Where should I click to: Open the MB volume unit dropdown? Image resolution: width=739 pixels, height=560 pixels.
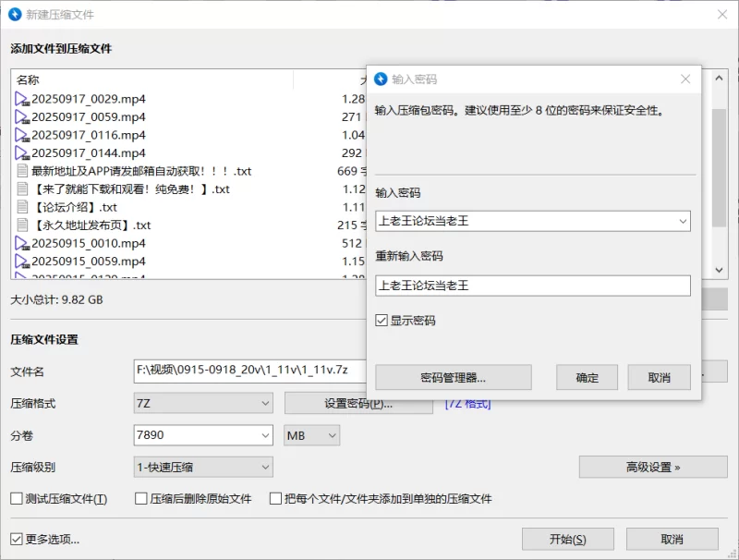pos(311,435)
